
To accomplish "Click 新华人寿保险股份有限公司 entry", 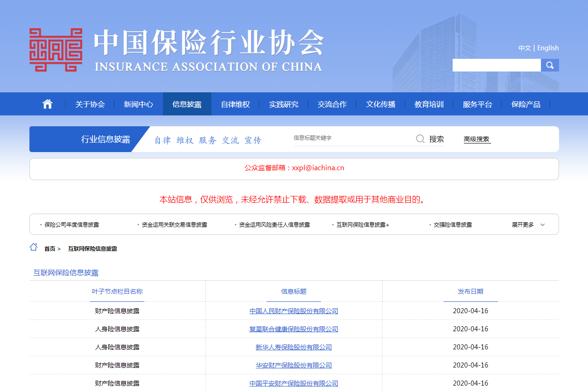I will click(294, 347).
